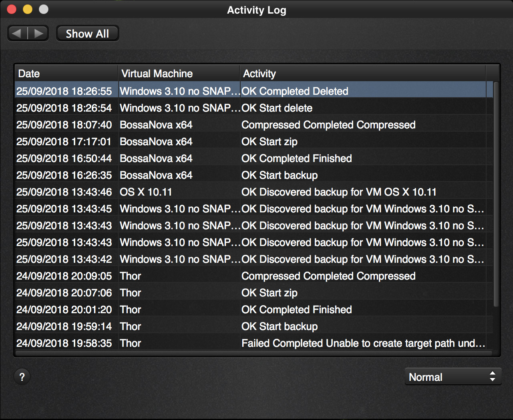Sort by the Date column header
This screenshot has width=513, height=420.
(66, 74)
